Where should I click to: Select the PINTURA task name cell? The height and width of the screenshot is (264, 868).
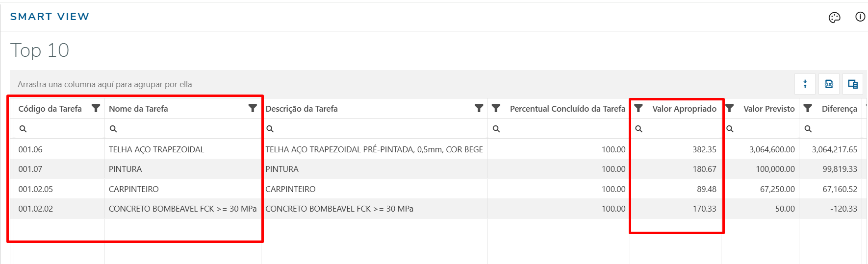pyautogui.click(x=126, y=169)
